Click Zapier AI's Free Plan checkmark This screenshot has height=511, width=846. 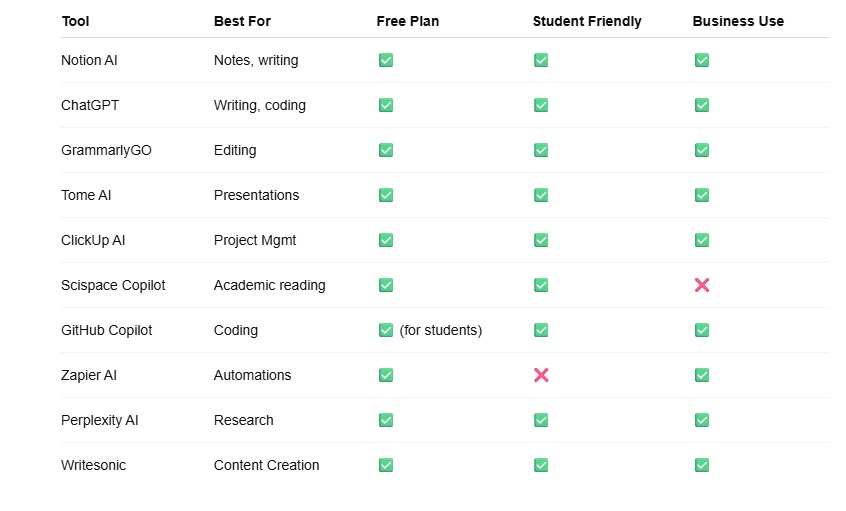386,375
